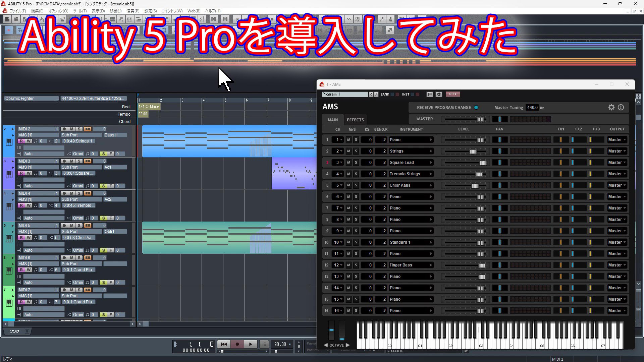Mute AMS channel 1 Piano
This screenshot has height=362, width=644.
point(348,140)
